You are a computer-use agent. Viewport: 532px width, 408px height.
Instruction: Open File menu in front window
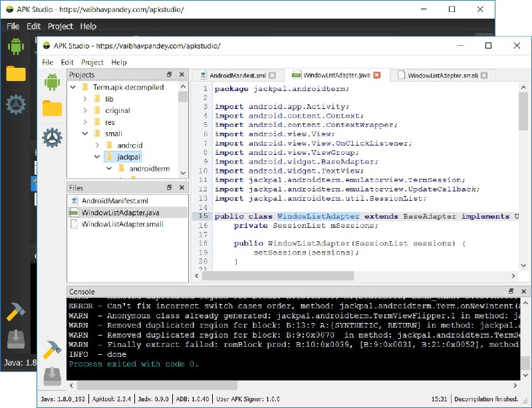coord(47,62)
